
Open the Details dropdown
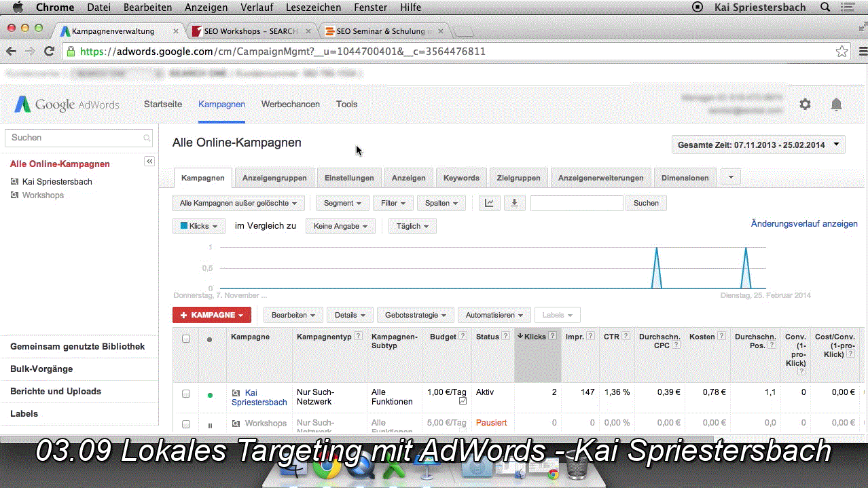coord(350,315)
